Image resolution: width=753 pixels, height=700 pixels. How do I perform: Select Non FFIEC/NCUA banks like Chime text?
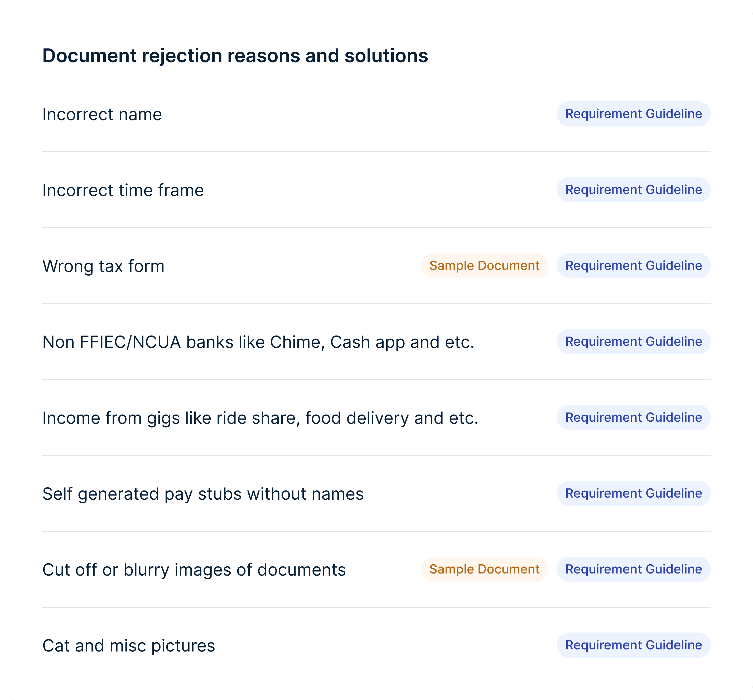[258, 342]
